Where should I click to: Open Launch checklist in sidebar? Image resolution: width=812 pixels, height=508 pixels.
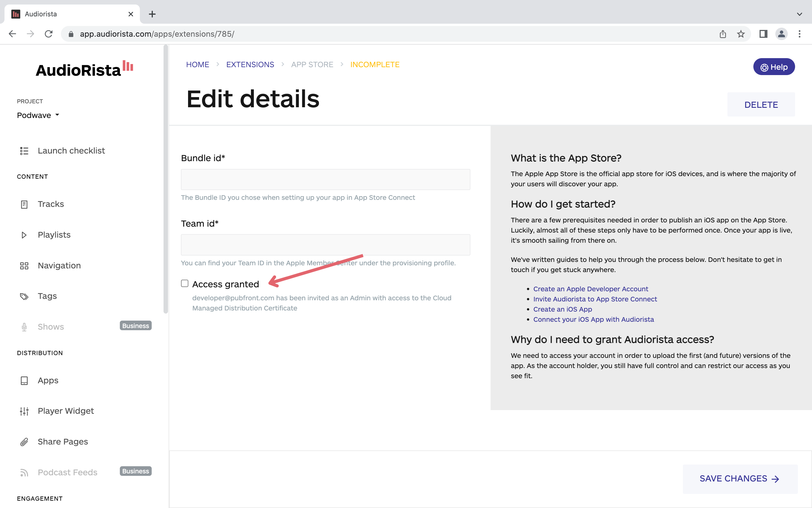tap(71, 151)
